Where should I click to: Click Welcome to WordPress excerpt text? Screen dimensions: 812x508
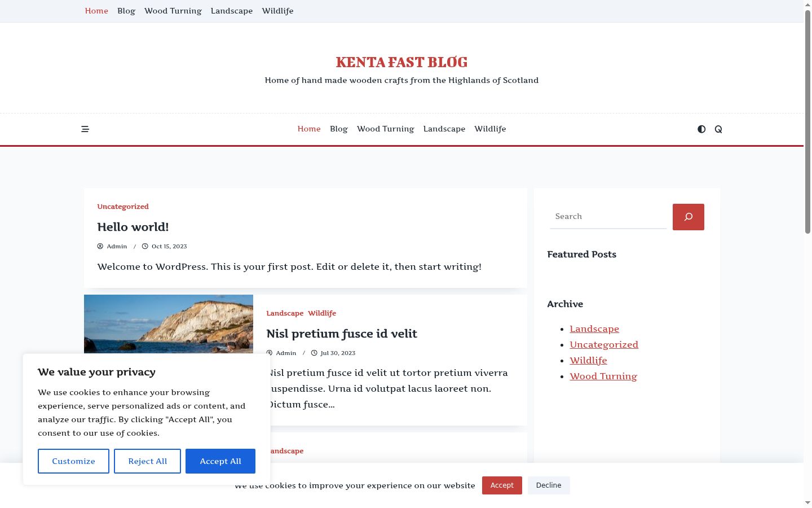click(x=289, y=266)
